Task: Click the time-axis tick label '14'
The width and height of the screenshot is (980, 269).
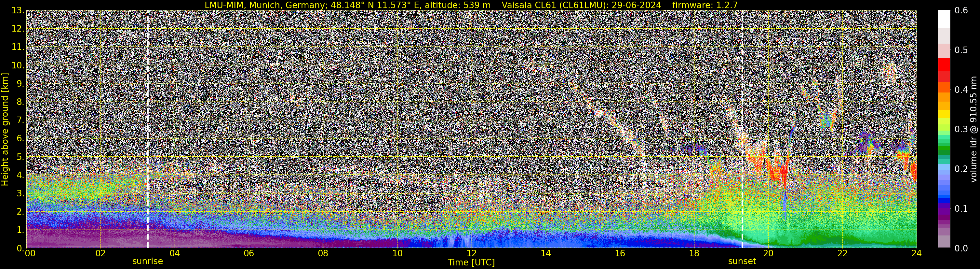Action: (545, 253)
